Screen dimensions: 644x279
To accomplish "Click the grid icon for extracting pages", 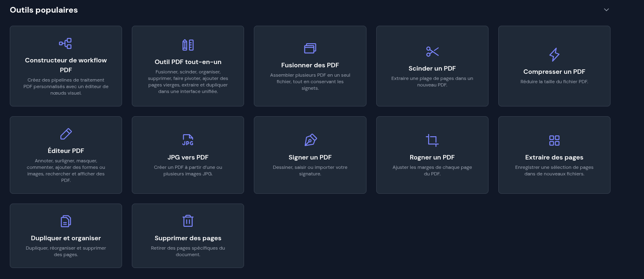I will click(554, 140).
